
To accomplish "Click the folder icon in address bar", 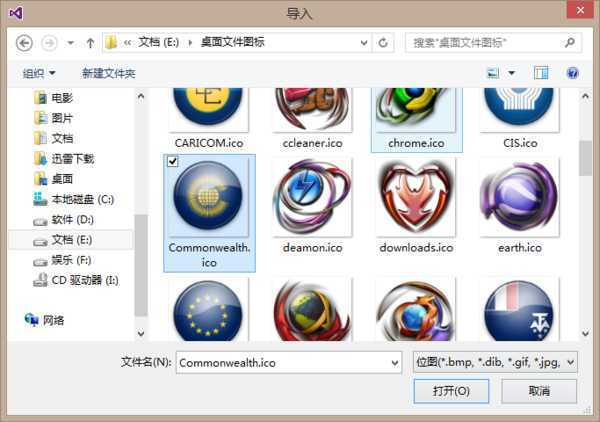I will pyautogui.click(x=111, y=42).
